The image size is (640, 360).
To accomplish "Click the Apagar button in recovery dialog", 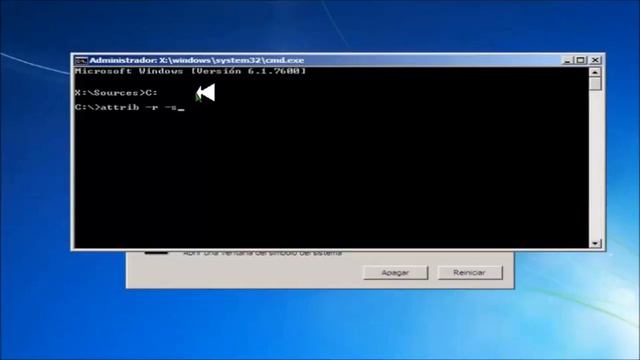I will coord(395,273).
